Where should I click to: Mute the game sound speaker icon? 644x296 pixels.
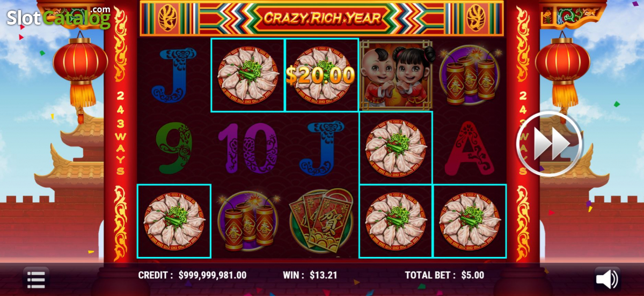coord(607,279)
